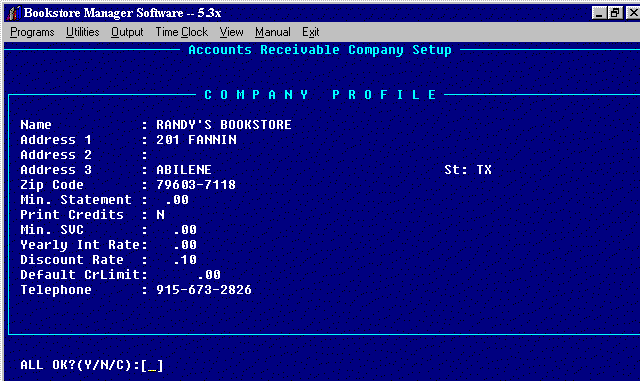The width and height of the screenshot is (640, 381).
Task: Click the Accounts Receivable Company Setup heading
Action: point(320,50)
